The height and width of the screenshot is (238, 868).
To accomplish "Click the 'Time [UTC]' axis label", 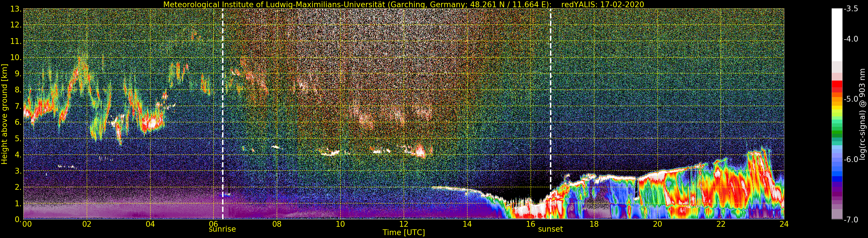I will tap(404, 232).
